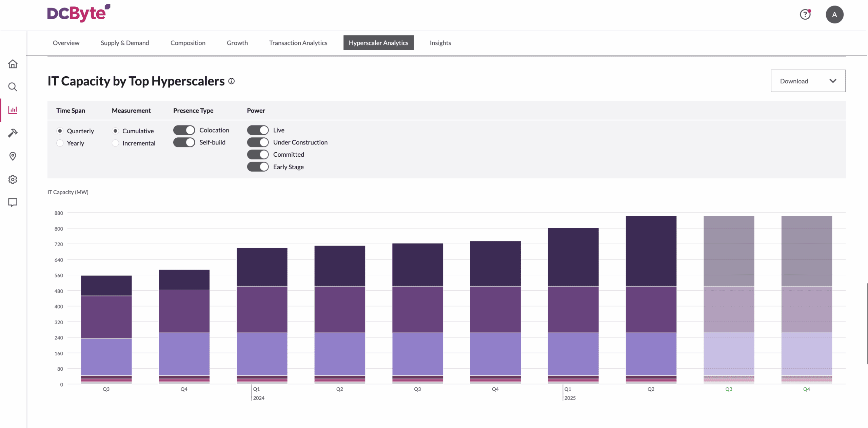Choose the Incremental measurement option
The width and height of the screenshot is (868, 428).
116,143
